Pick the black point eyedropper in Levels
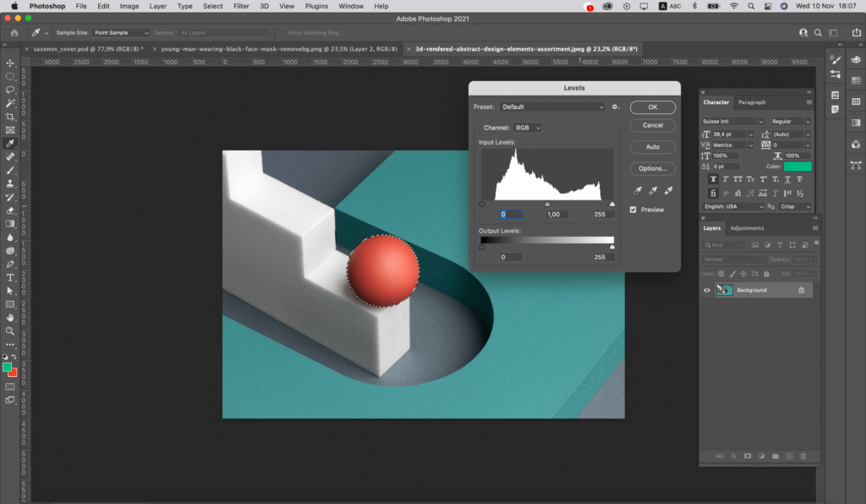This screenshot has width=866, height=504. click(638, 190)
